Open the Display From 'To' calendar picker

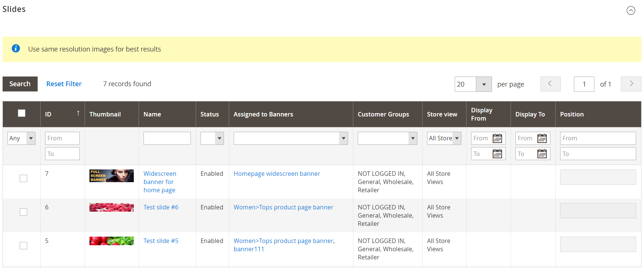click(497, 154)
